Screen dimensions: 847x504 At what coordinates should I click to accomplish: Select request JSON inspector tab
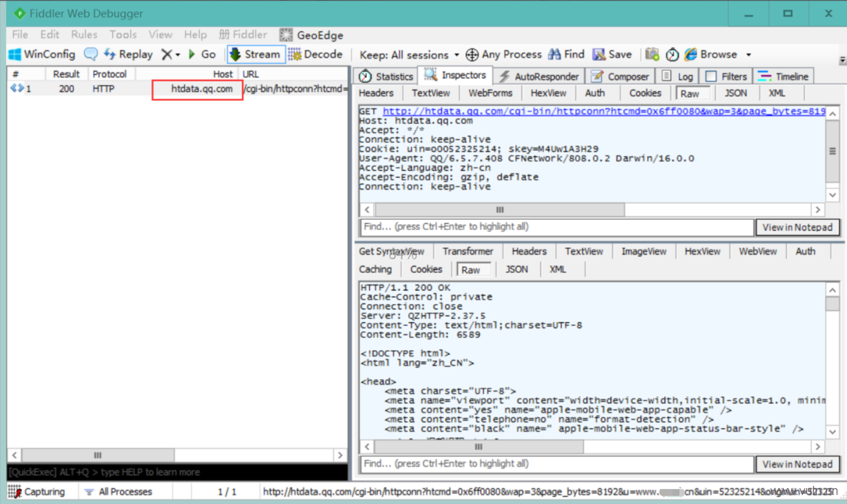736,93
